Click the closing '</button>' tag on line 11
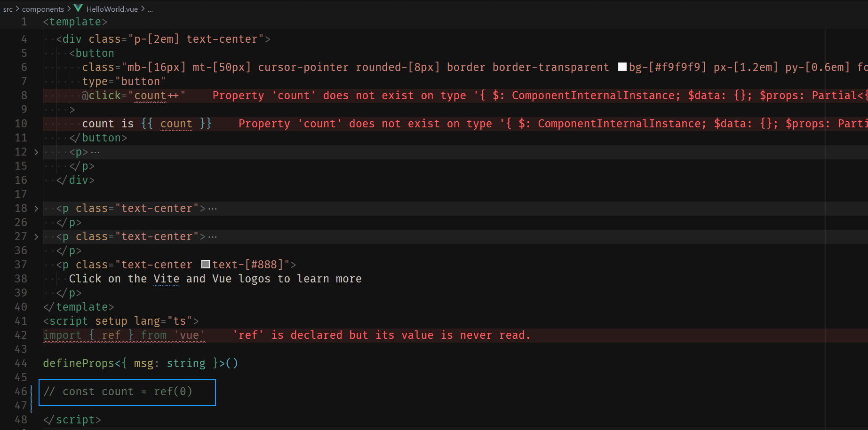This screenshot has height=430, width=868. tap(98, 138)
